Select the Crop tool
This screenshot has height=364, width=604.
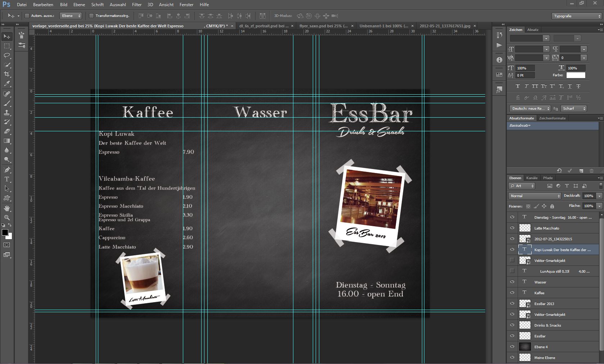[x=7, y=74]
